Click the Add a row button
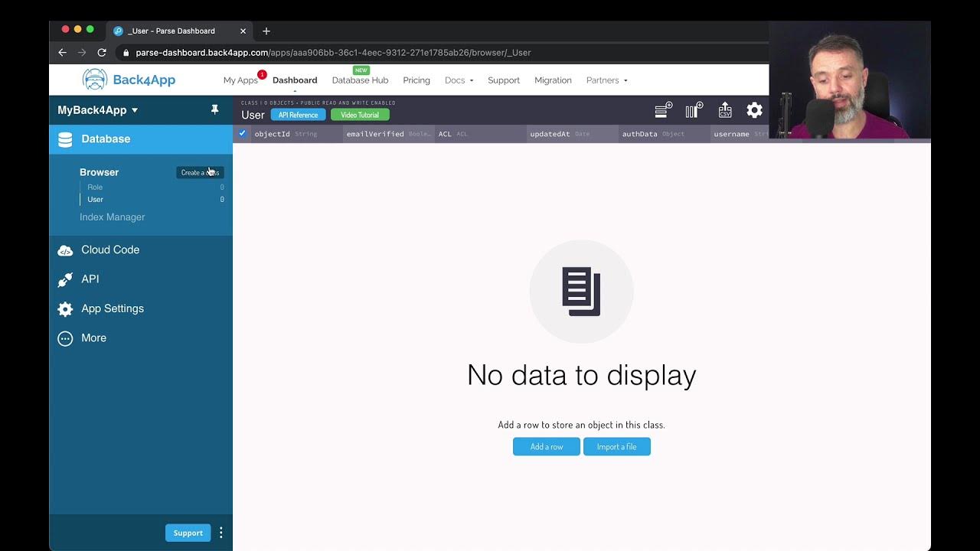Screen dimensions: 980x551 [x=547, y=447]
